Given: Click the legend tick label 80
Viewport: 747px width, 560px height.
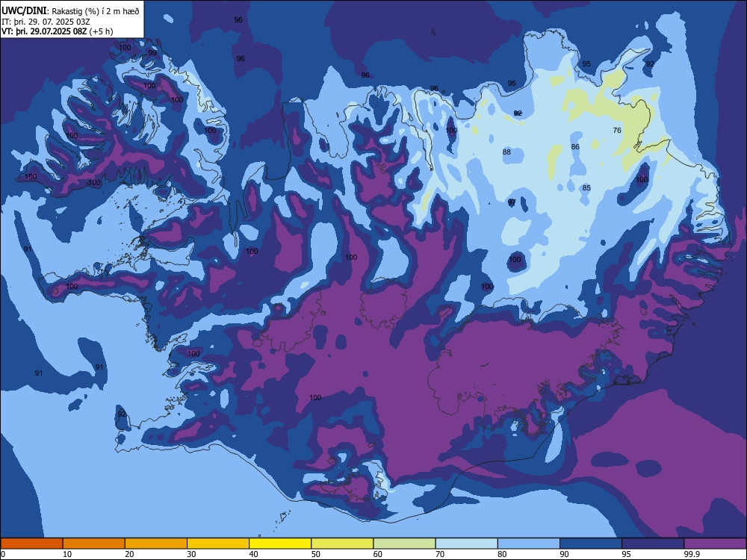Looking at the screenshot, I should click(x=502, y=554).
